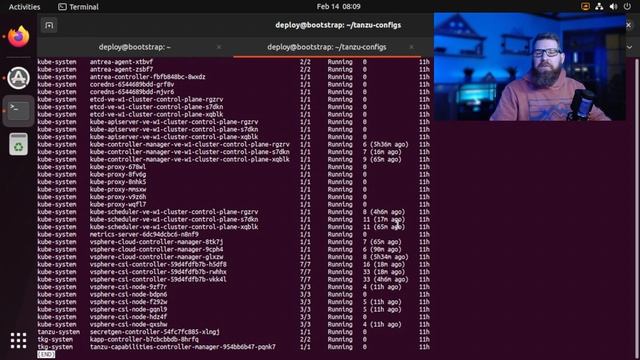
Task: Open the Feb 14 08:09 clock menu
Action: point(338,7)
